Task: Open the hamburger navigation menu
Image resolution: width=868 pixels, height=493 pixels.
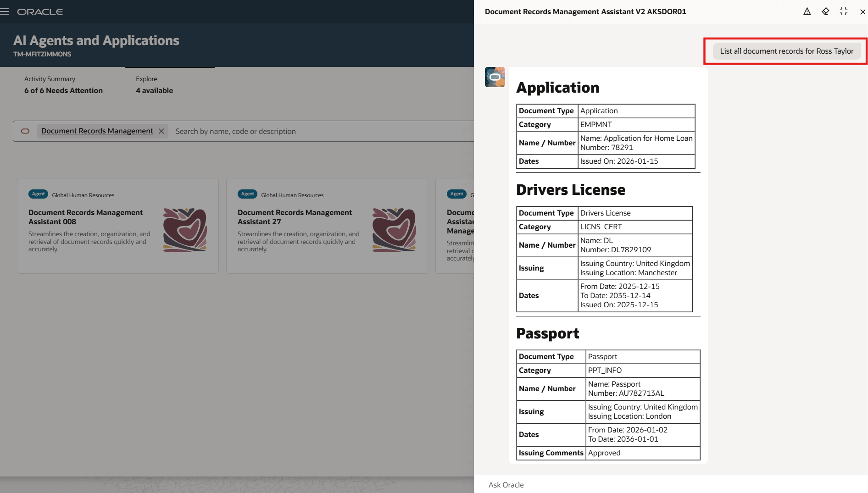Action: 5,11
